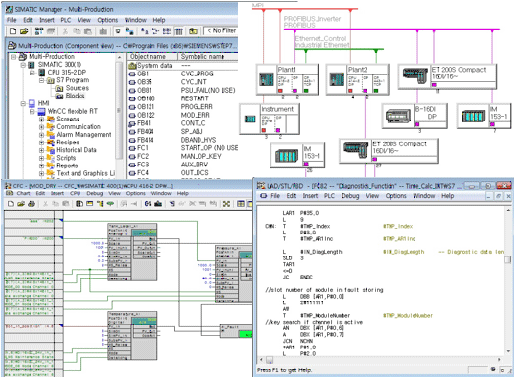Open Options menu in SIMATIC Manager
Viewport: 514px width, 377px height.
[107, 20]
